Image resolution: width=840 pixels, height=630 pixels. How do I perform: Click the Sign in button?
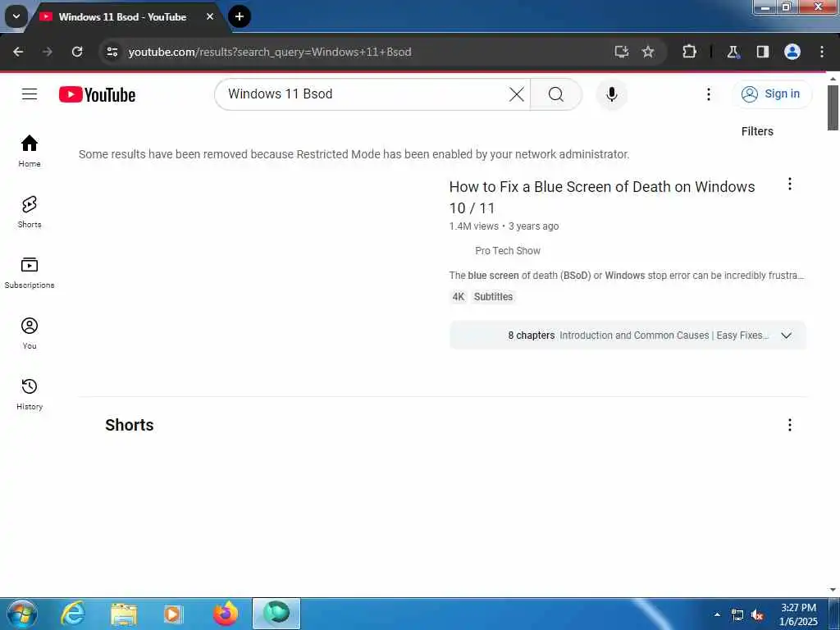[772, 94]
